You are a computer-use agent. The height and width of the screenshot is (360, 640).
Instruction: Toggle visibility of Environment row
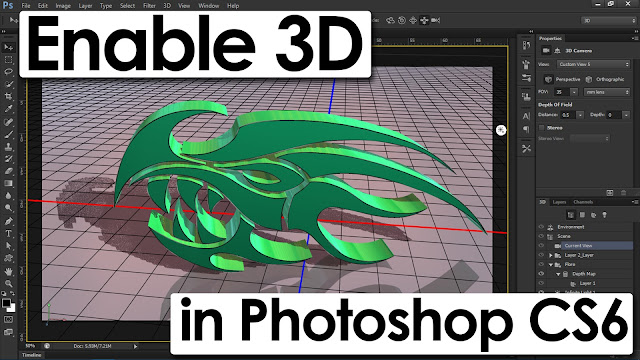coord(542,227)
